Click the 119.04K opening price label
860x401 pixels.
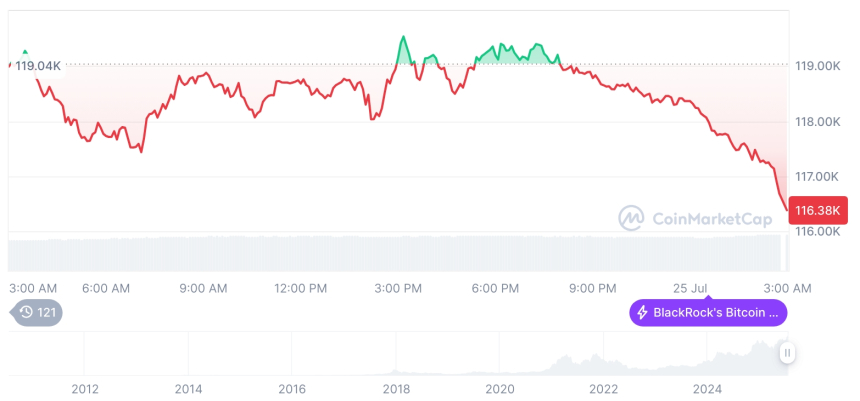point(39,66)
